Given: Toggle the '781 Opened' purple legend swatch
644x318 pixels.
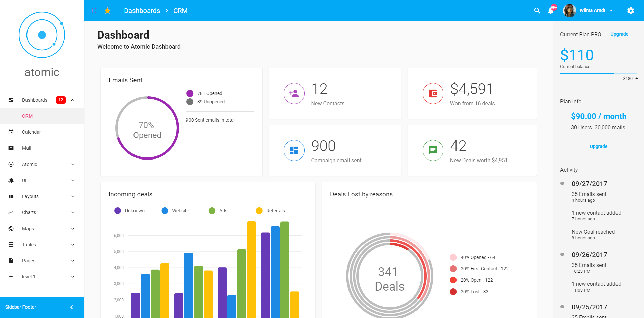Looking at the screenshot, I should [x=190, y=93].
